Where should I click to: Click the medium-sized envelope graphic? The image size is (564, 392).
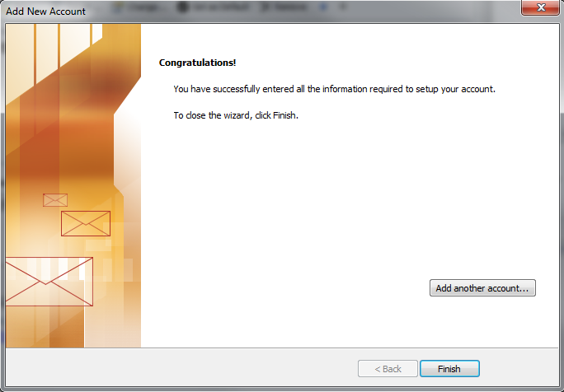point(86,223)
